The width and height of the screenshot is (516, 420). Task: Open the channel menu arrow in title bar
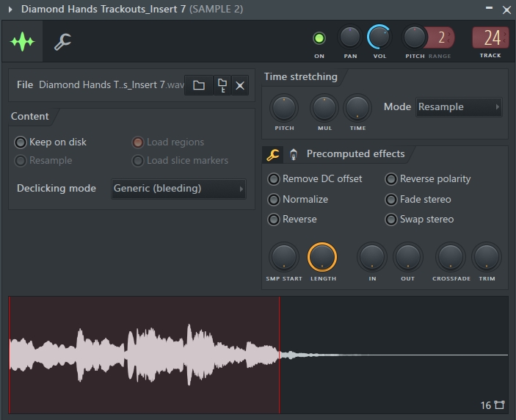[10, 10]
